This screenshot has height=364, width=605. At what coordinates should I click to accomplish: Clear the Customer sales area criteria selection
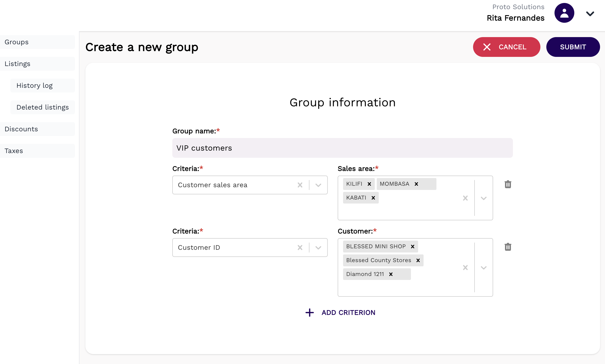click(300, 185)
